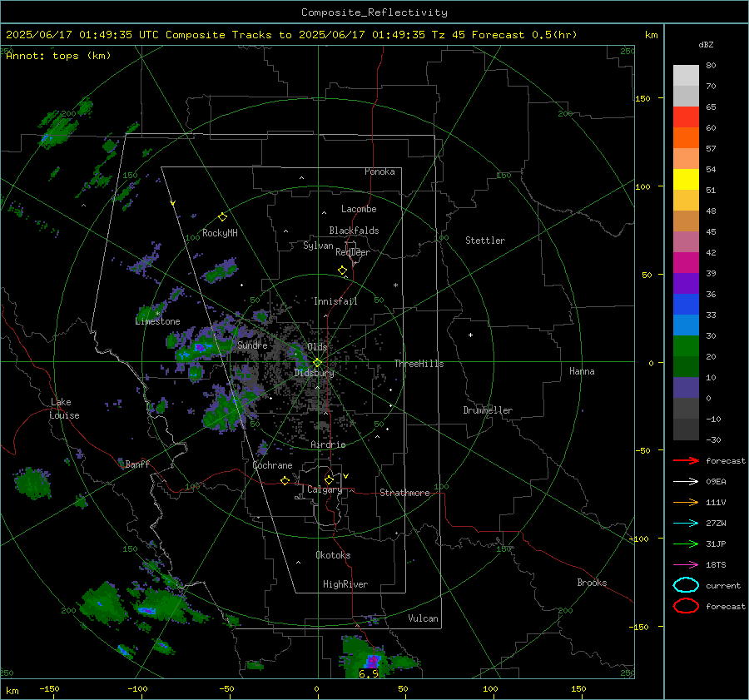Image resolution: width=749 pixels, height=700 pixels.
Task: Click the Cochrane town label
Action: tap(272, 465)
